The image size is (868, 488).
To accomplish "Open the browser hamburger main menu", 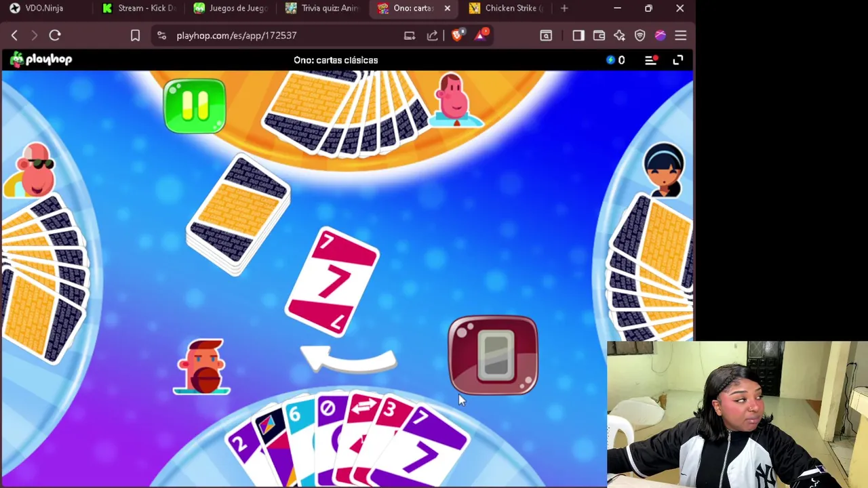I will tap(681, 35).
